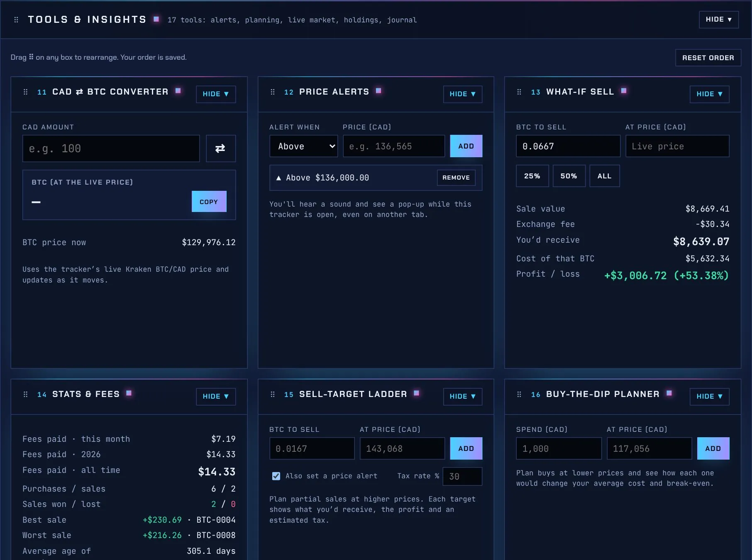This screenshot has height=560, width=752.
Task: Click the ladder At Price 143,068 field
Action: click(402, 448)
